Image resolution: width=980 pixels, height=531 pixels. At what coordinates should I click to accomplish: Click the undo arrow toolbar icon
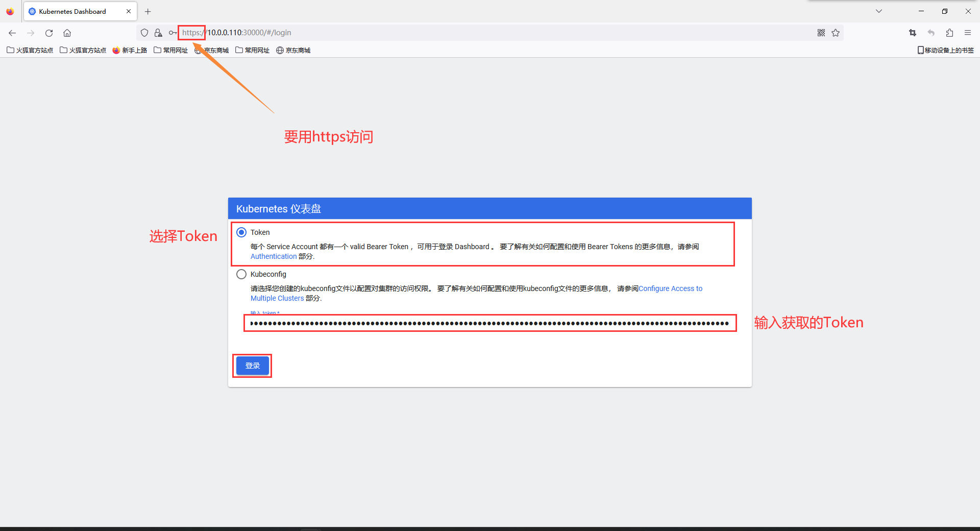coord(931,33)
